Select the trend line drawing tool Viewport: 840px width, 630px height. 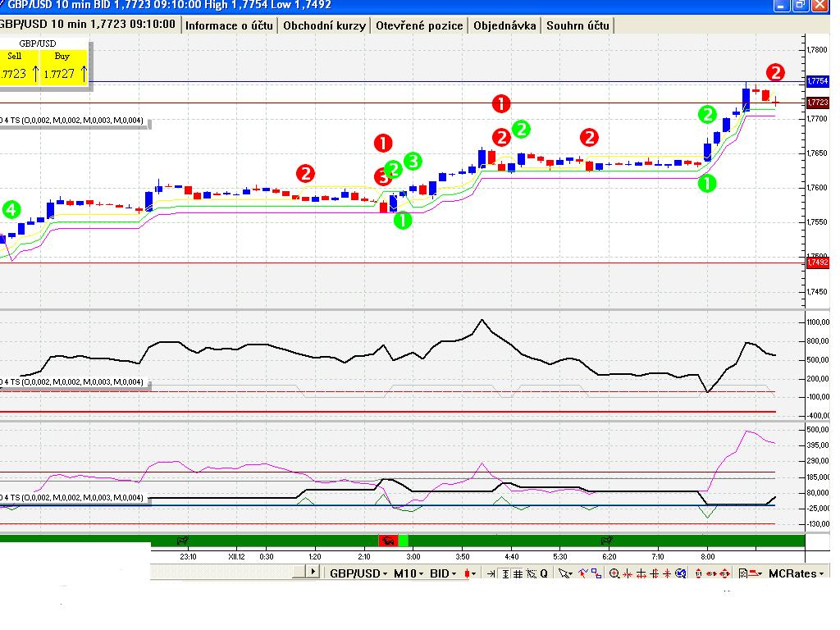click(x=583, y=573)
